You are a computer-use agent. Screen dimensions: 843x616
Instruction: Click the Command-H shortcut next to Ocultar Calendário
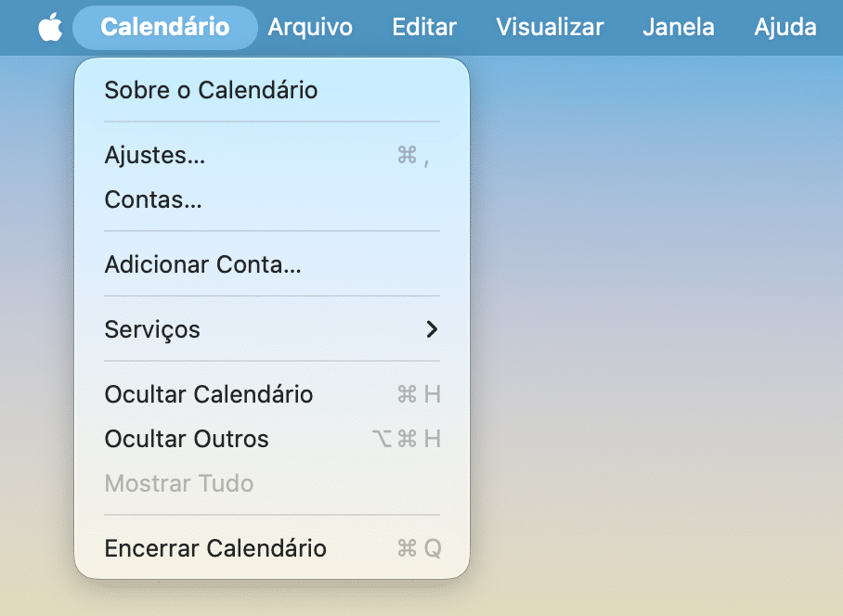coord(418,394)
